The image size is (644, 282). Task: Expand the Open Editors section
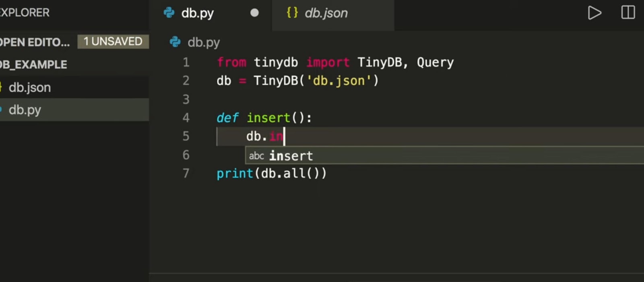coord(35,42)
